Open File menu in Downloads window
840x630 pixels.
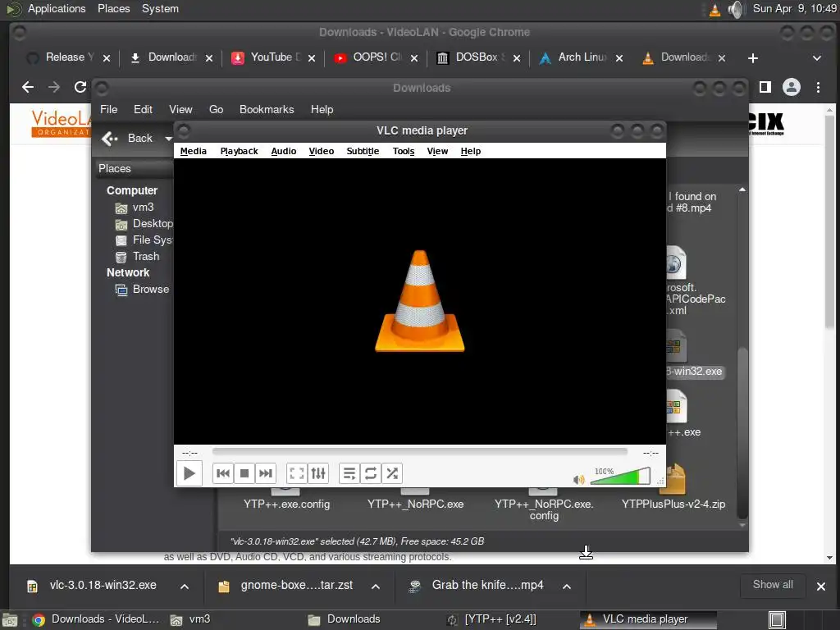click(109, 109)
